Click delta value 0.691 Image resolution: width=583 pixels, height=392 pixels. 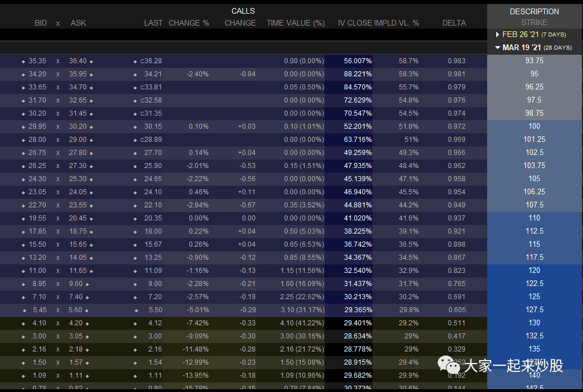[x=456, y=297]
